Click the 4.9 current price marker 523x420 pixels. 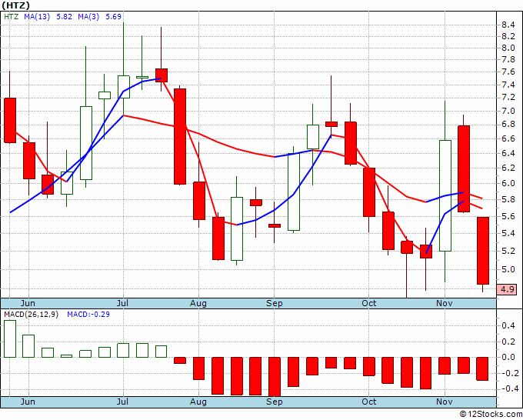pos(507,289)
